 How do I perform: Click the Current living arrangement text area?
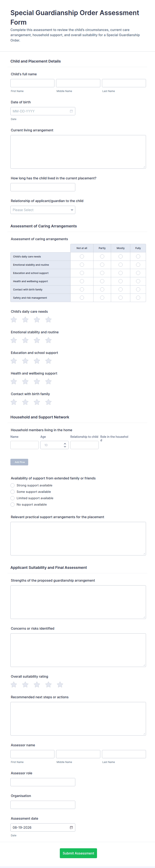tap(78, 152)
